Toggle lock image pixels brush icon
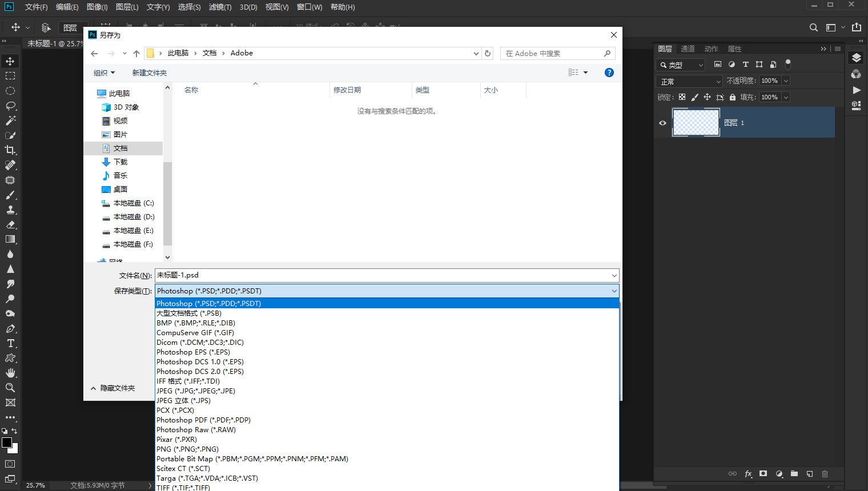Image resolution: width=868 pixels, height=491 pixels. (694, 97)
